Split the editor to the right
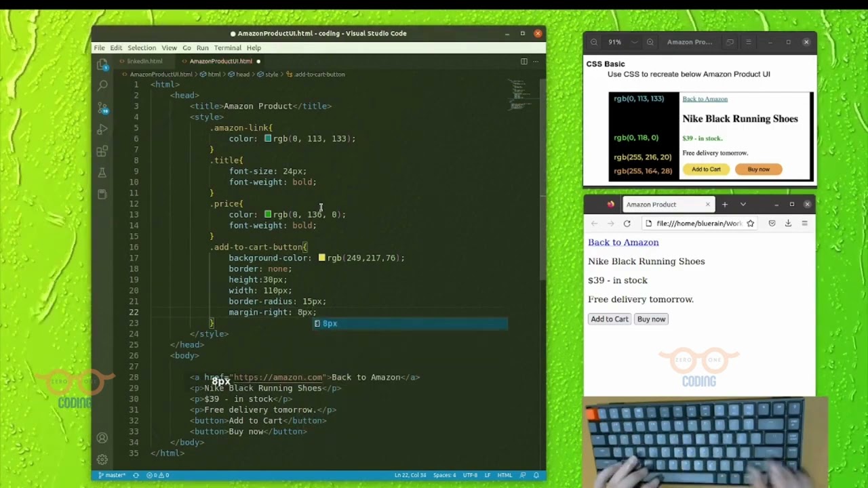868x488 pixels. 524,61
